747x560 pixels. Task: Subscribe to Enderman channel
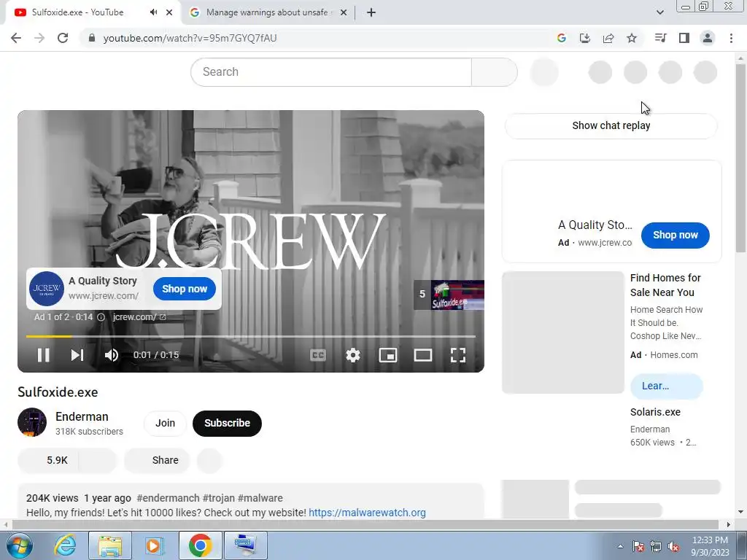(x=227, y=424)
